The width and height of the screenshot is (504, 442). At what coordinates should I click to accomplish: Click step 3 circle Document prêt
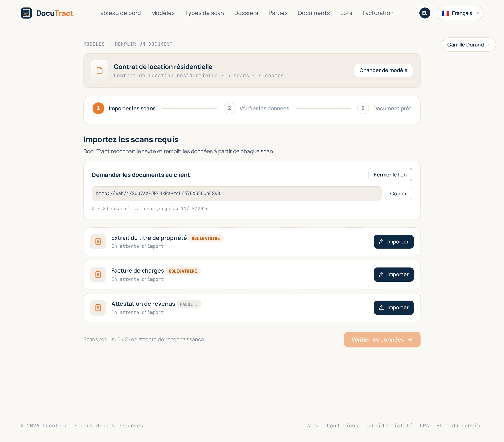pyautogui.click(x=363, y=108)
